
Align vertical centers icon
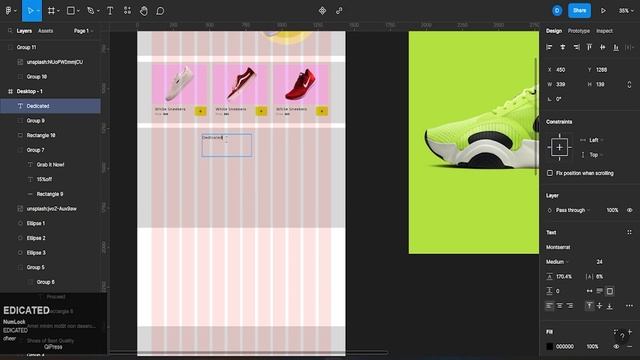click(602, 47)
